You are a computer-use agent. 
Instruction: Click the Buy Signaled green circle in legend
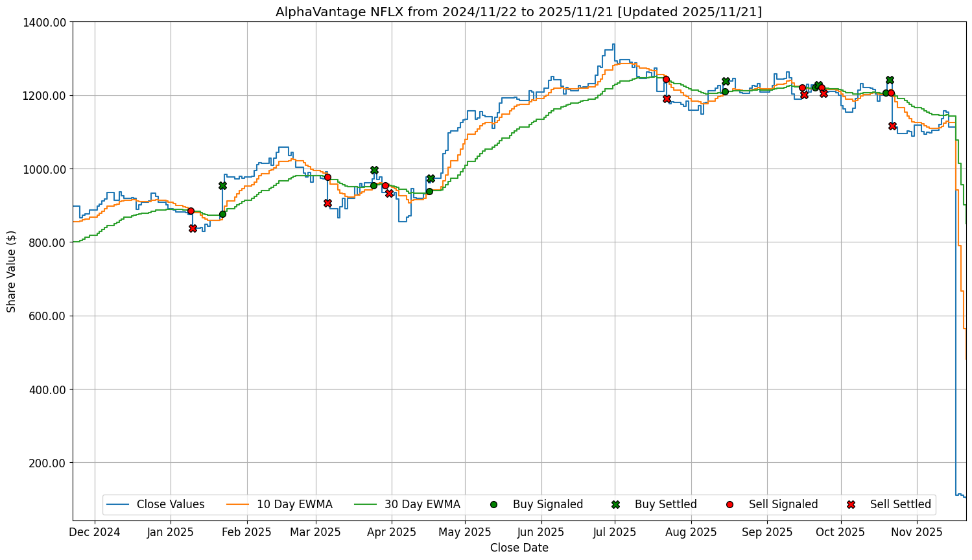pos(493,504)
